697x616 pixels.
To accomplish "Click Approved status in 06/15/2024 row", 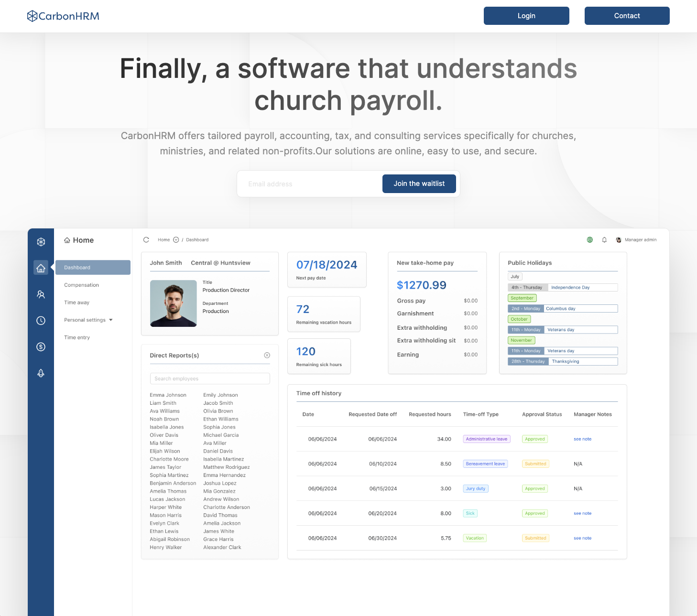I will 535,489.
